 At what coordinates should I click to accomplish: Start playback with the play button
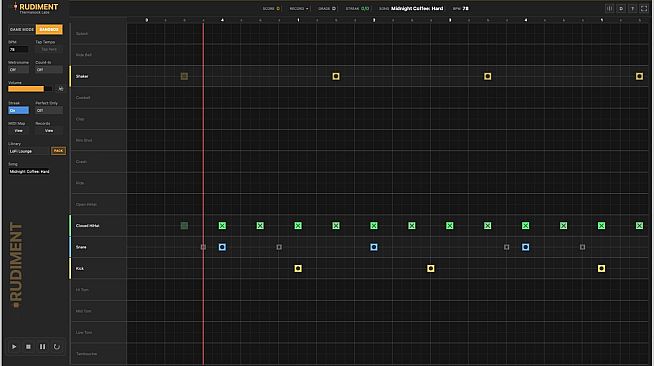14,346
